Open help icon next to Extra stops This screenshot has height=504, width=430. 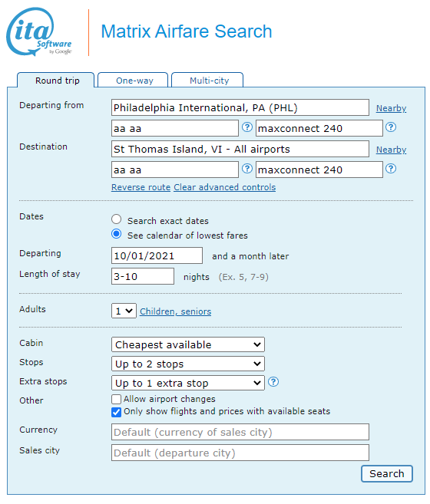pyautogui.click(x=273, y=382)
